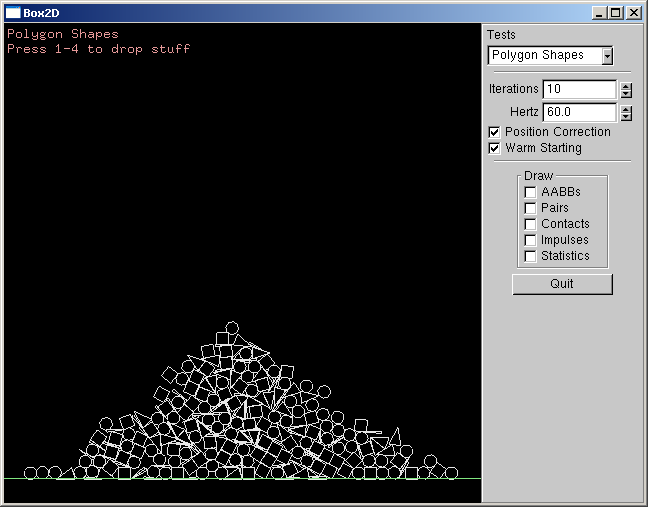648x507 pixels.
Task: Decrease Hertz with the down arrow
Action: [626, 116]
